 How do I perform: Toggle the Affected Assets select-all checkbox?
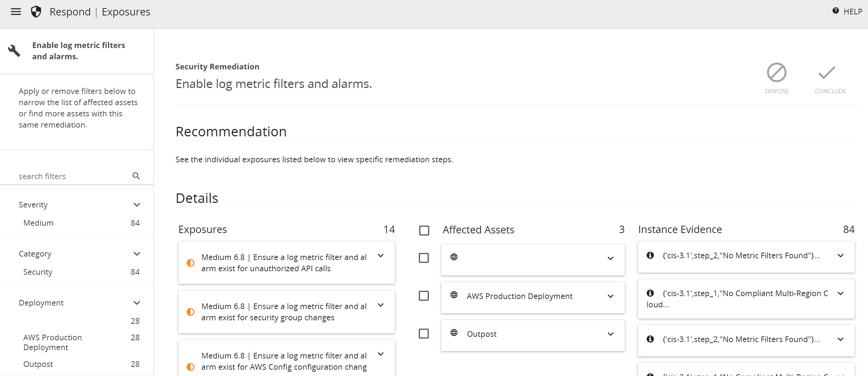[x=424, y=231]
